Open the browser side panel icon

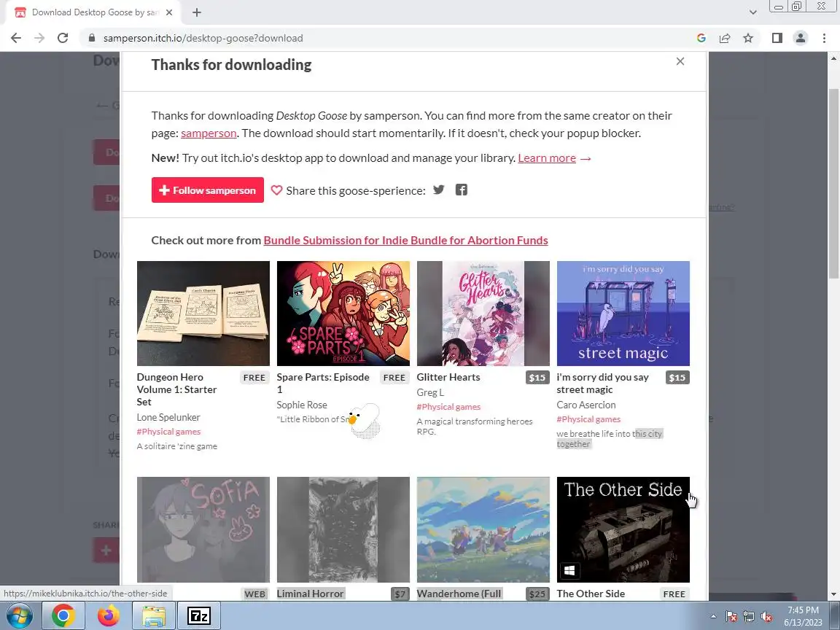pyautogui.click(x=777, y=38)
